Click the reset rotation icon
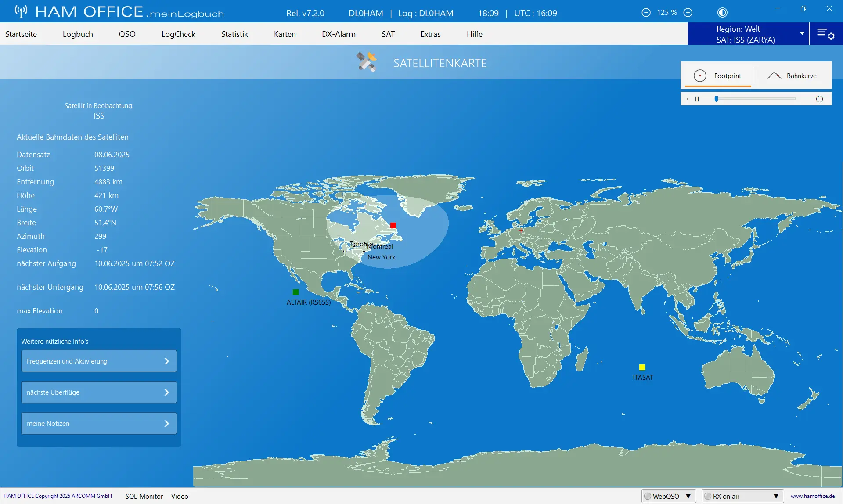The height and width of the screenshot is (504, 843). coord(819,99)
